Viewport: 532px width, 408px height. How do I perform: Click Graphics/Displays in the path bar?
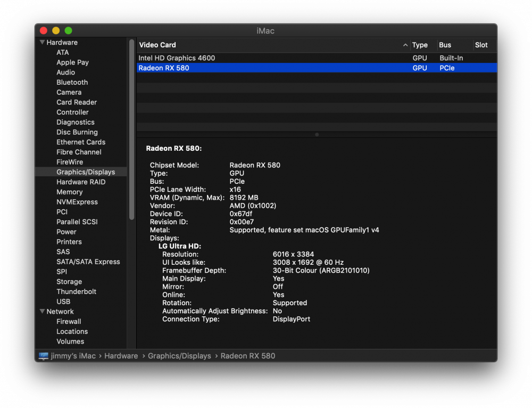coord(179,356)
